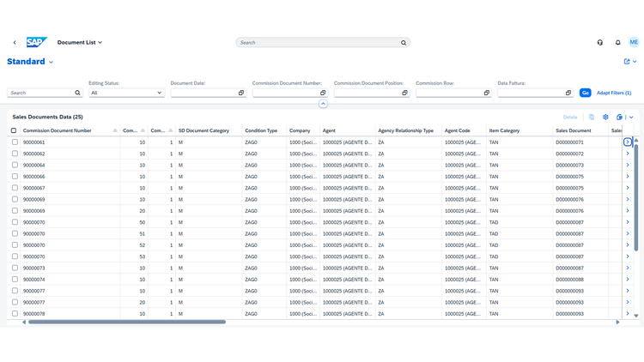
Task: Open details arrow for row 90000066
Action: click(x=628, y=177)
